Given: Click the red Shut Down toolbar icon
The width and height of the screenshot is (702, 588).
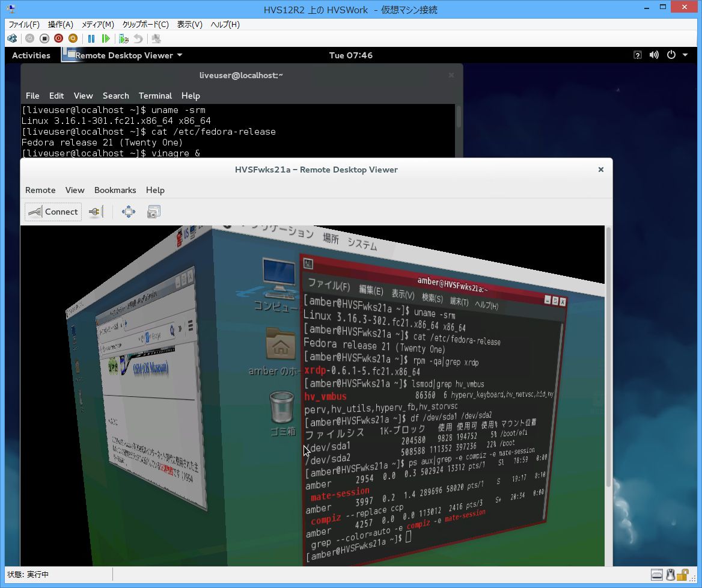Looking at the screenshot, I should [x=59, y=38].
